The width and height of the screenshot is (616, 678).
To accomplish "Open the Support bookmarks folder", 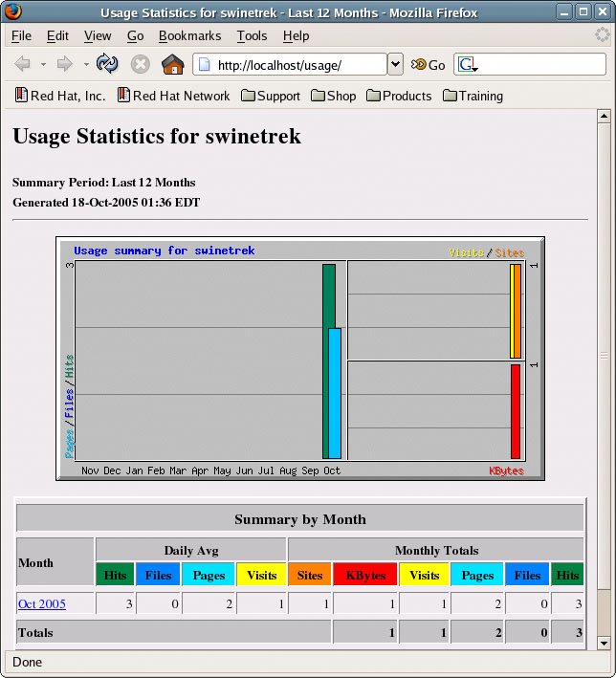I will (x=270, y=96).
